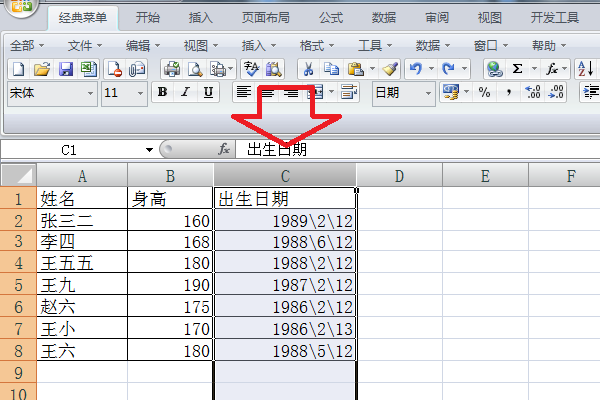600x400 pixels.
Task: Open the 宋体 font name dropdown
Action: pyautogui.click(x=90, y=93)
